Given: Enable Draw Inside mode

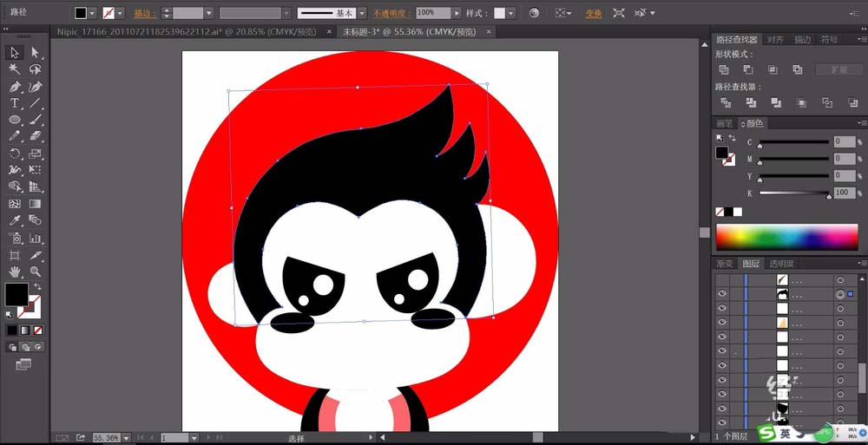Looking at the screenshot, I should 38,347.
